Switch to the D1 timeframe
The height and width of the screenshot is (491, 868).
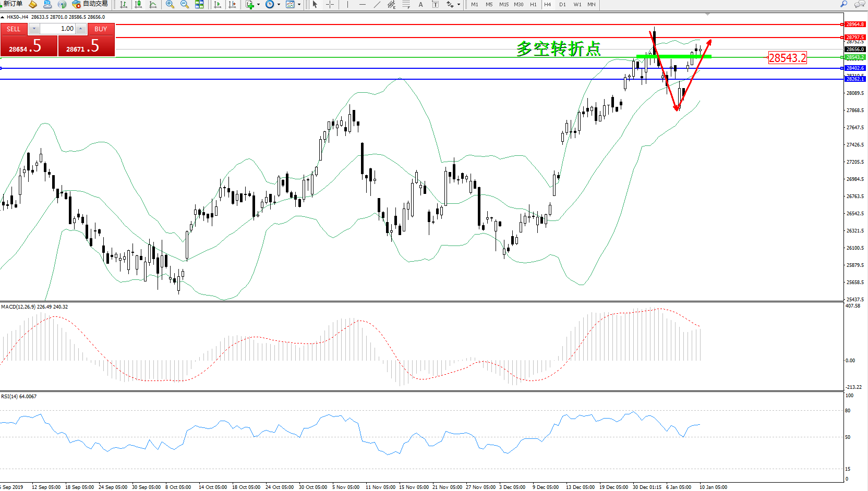pyautogui.click(x=562, y=4)
